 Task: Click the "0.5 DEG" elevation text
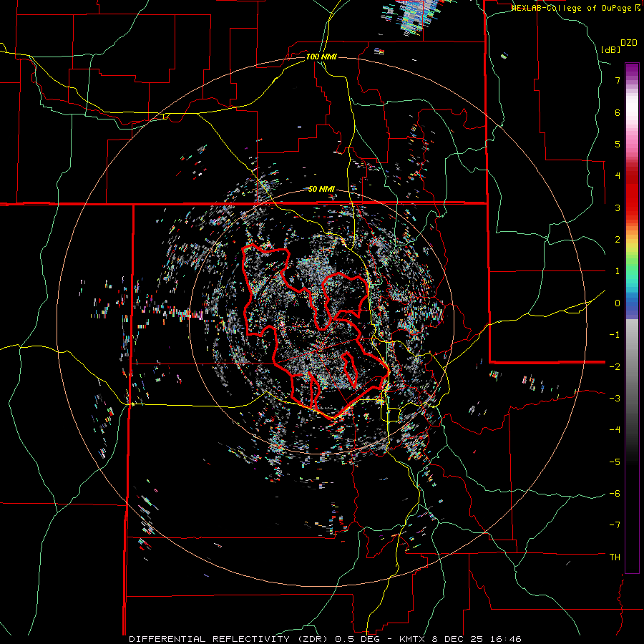356,639
